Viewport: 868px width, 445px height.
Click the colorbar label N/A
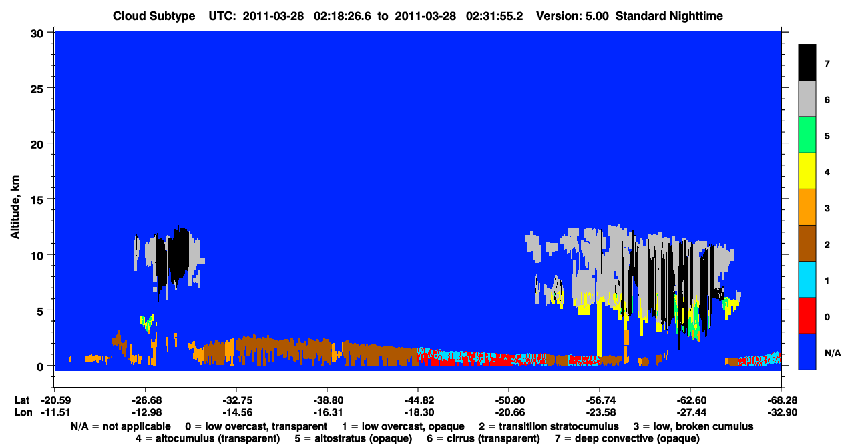(834, 353)
